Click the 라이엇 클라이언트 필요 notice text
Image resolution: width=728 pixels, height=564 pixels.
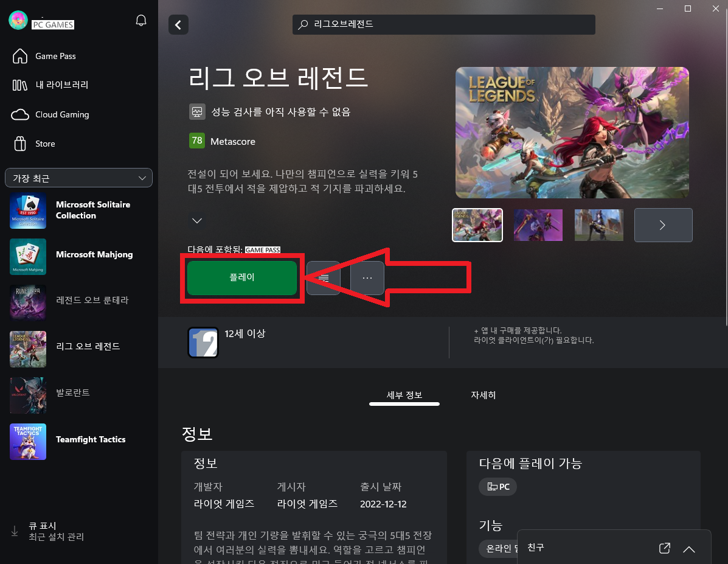click(534, 341)
